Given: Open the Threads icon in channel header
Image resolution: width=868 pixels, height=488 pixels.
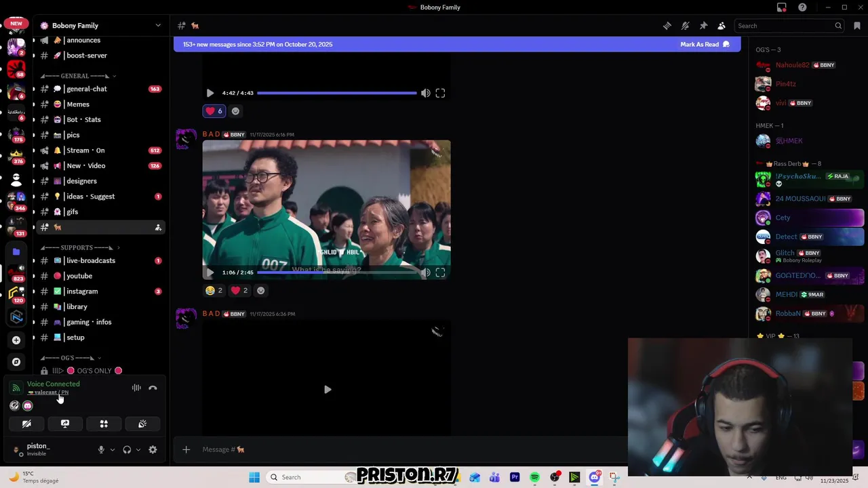Looking at the screenshot, I should coord(667,26).
